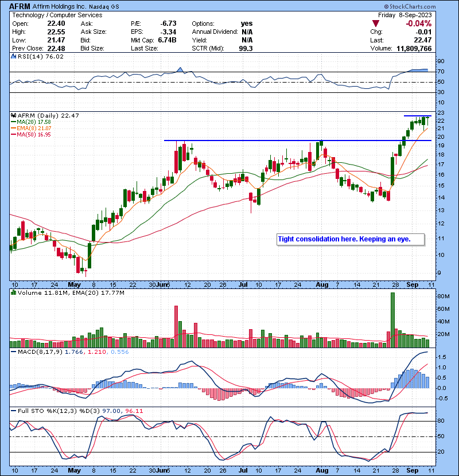459x476 pixels.
Task: Click the volume bars icon beside Volume label
Action: [x=13, y=292]
